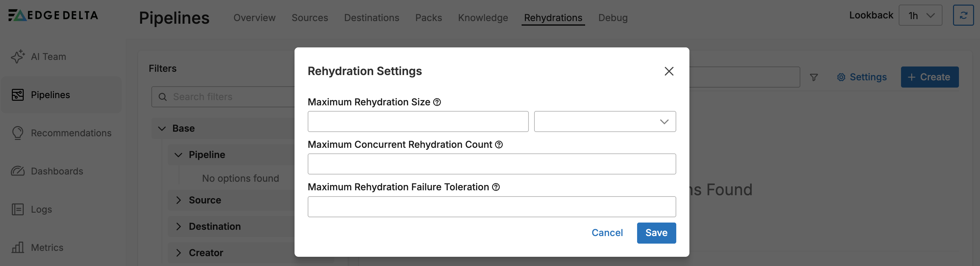Click the Recommendations lightbulb icon
Viewport: 980px width, 266px height.
[x=18, y=133]
